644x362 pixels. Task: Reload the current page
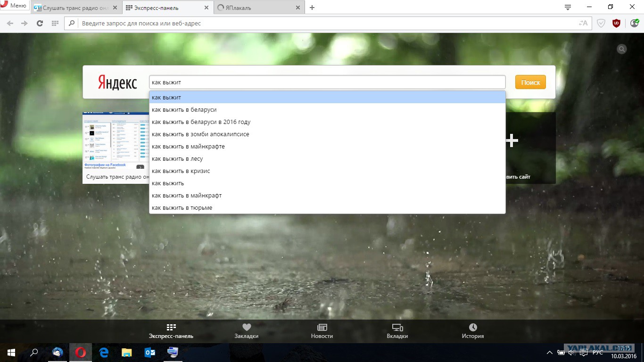[40, 23]
